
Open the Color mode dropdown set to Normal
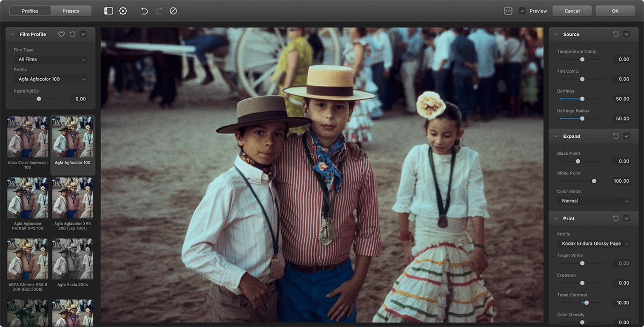[x=592, y=200]
